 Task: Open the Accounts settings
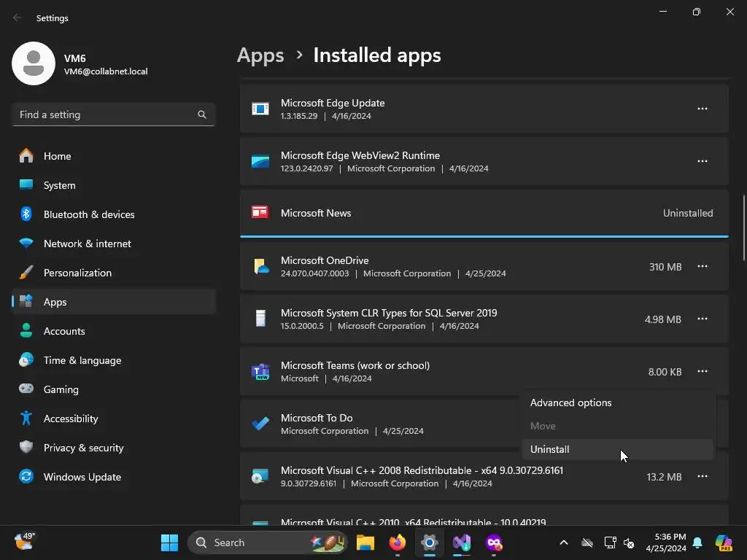tap(113, 331)
